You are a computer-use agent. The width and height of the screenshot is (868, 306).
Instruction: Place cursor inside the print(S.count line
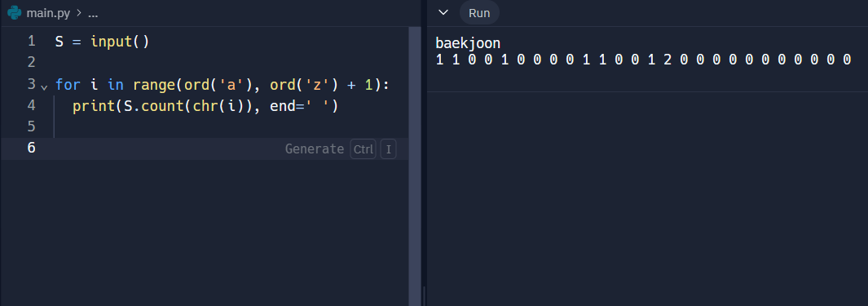(x=205, y=106)
